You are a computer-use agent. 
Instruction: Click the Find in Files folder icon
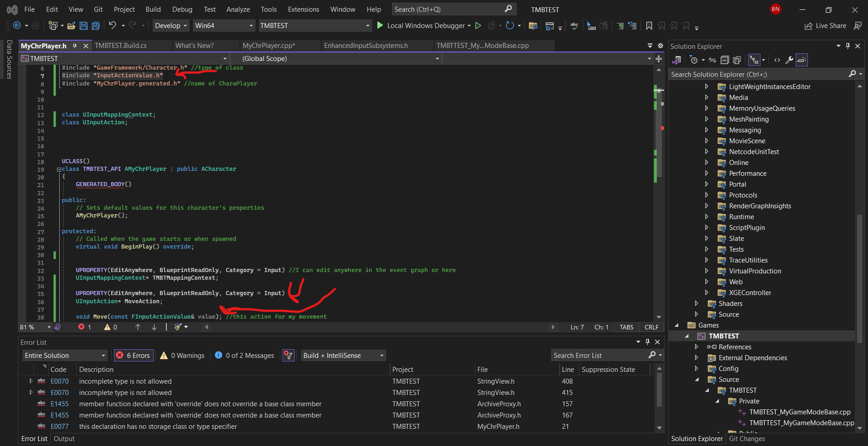533,26
